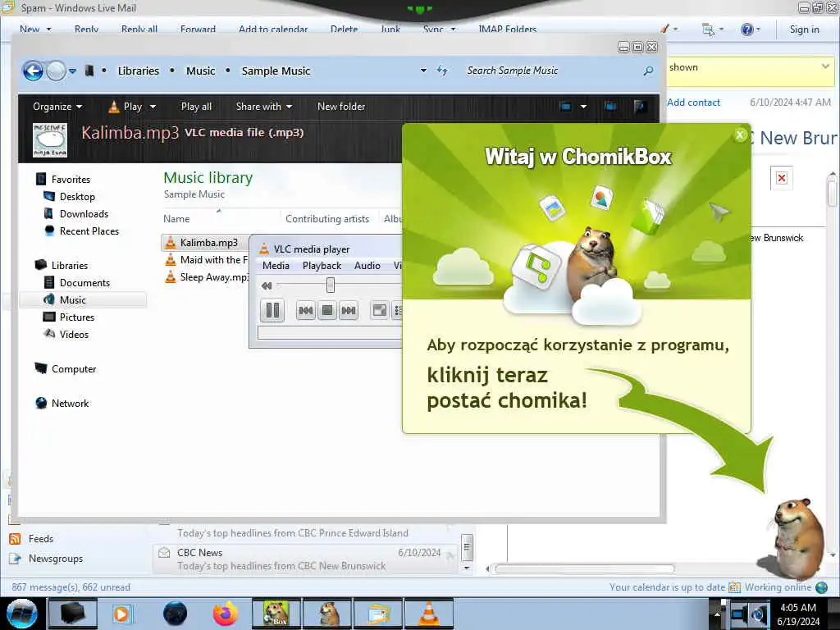Open Feeds in Mail sidebar
The height and width of the screenshot is (630, 840).
pyautogui.click(x=31, y=538)
